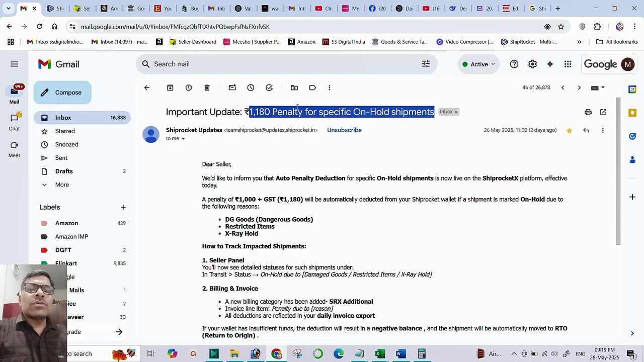Add this email to Tasks

point(269,87)
